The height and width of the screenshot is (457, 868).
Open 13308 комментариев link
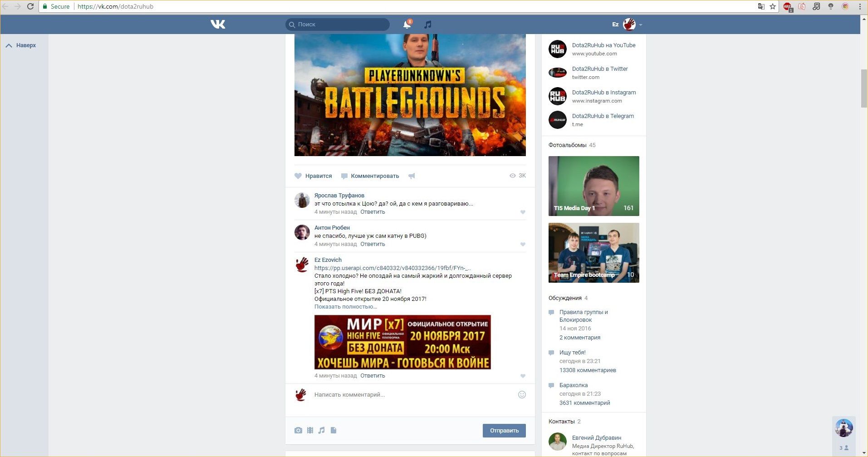[588, 370]
